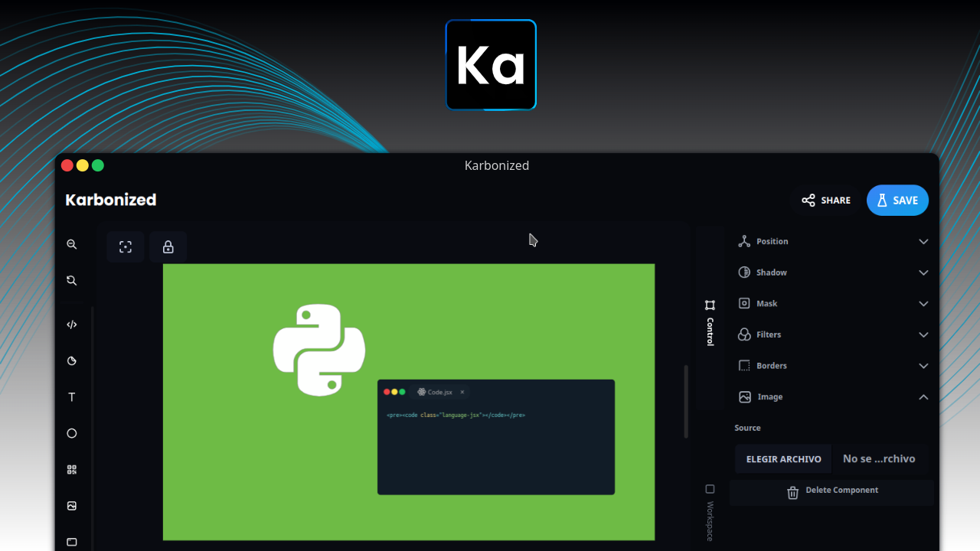Viewport: 980px width, 551px height.
Task: Select the sticker shape tool icon
Action: pyautogui.click(x=72, y=360)
